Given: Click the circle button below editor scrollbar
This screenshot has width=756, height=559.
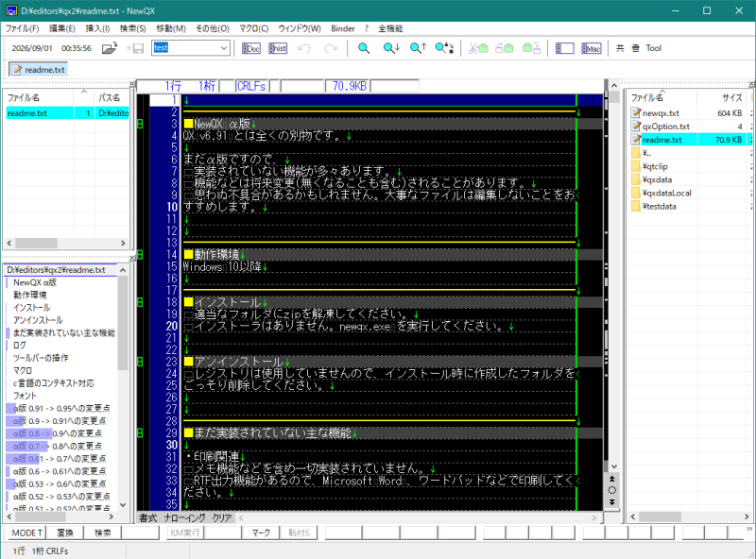Looking at the screenshot, I should point(612,490).
